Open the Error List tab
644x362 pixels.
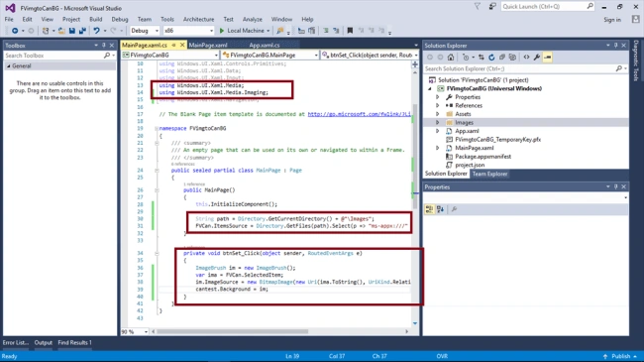point(16,342)
